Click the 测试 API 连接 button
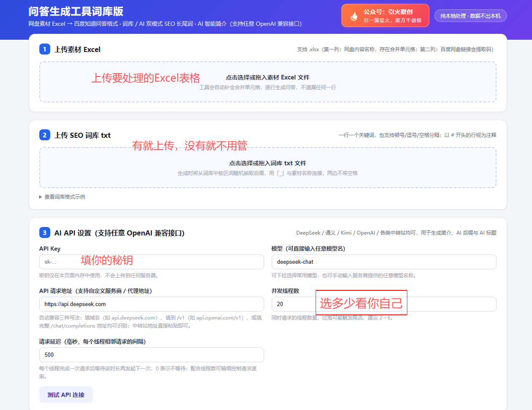Viewport: 532px width, 410px height. click(x=66, y=395)
